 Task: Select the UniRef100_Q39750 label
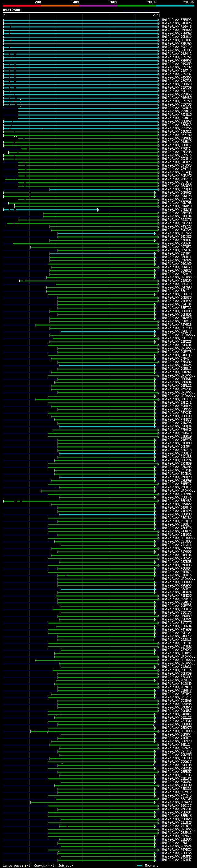point(177,101)
